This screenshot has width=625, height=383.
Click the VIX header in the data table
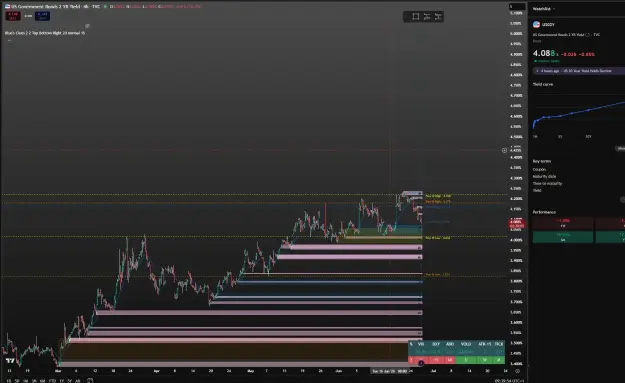tap(421, 344)
